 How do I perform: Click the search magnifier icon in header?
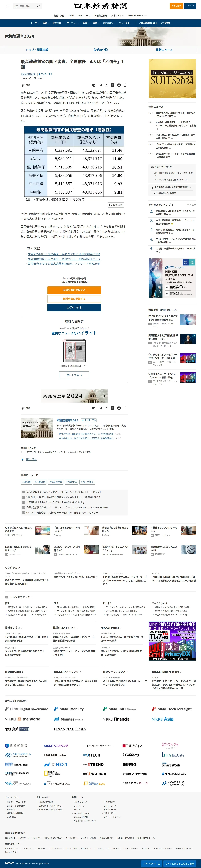click(39, 6)
